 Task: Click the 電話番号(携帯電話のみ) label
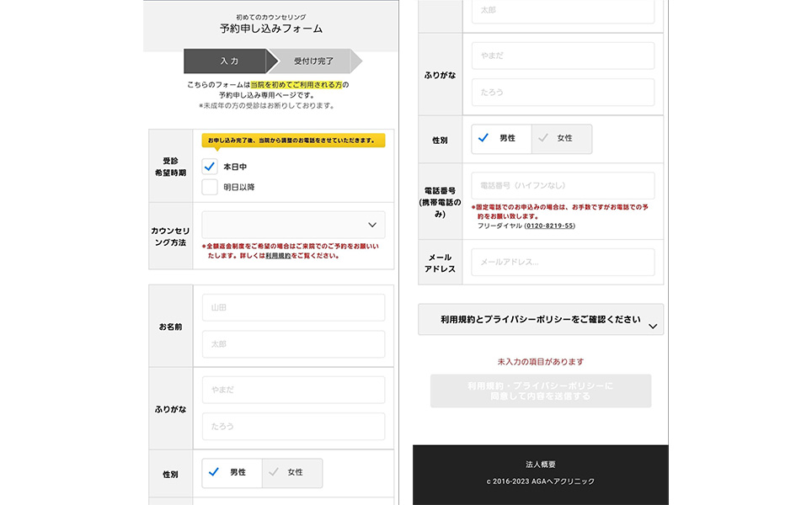click(440, 202)
